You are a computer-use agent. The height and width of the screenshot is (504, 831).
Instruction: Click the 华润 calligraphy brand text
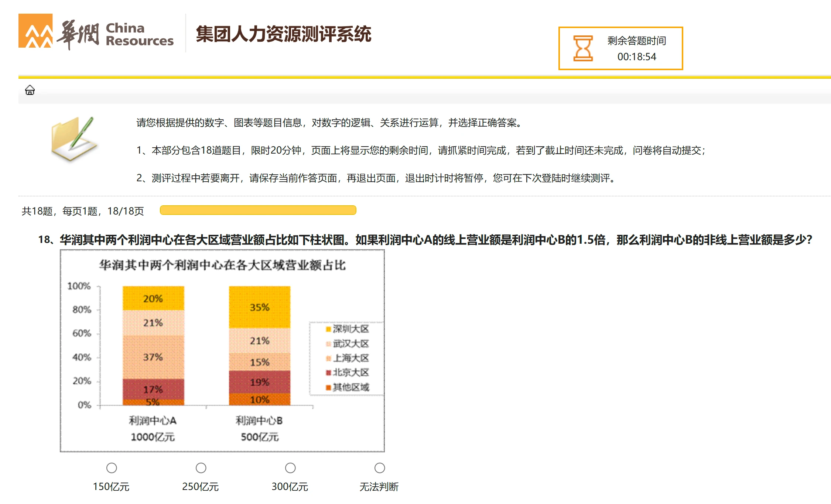78,35
